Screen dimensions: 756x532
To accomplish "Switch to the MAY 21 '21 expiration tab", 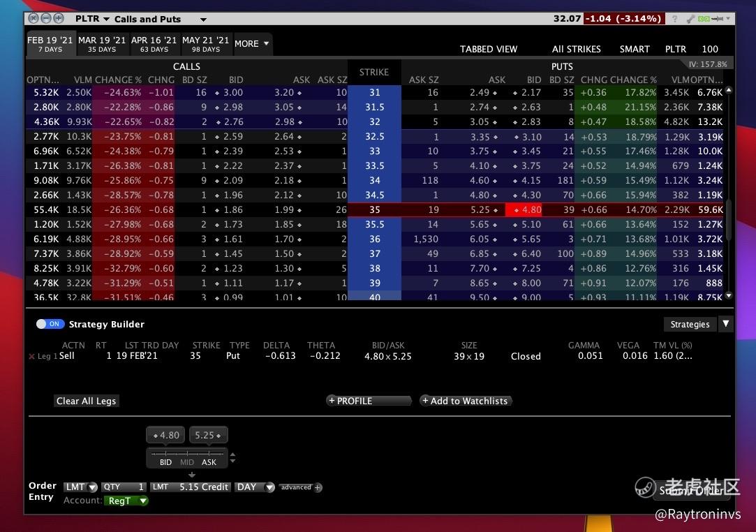I will (x=205, y=44).
